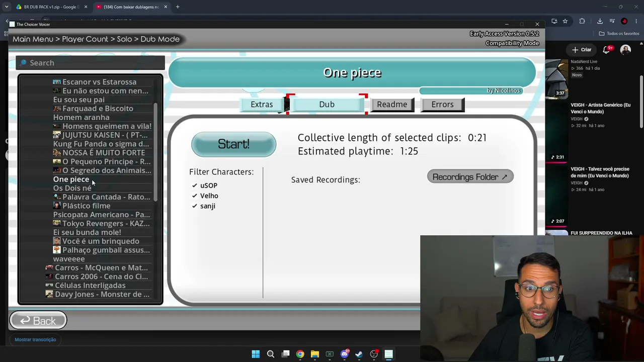Screen dimensions: 644x362
Task: Open Chrome tab search dropdown arrow
Action: point(6,7)
